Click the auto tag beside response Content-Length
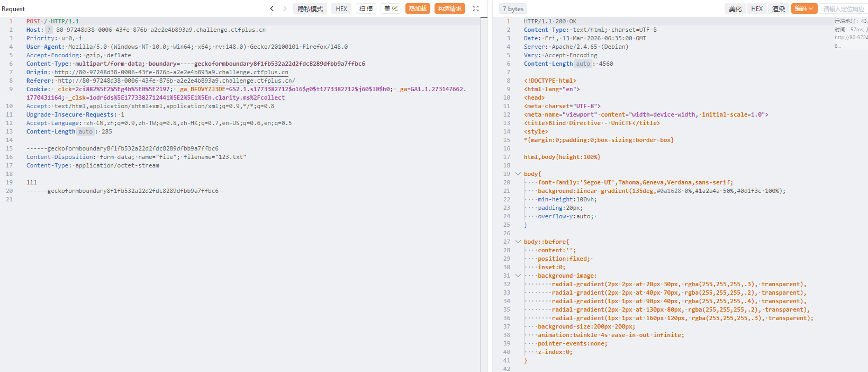The width and height of the screenshot is (868, 372). pos(583,64)
